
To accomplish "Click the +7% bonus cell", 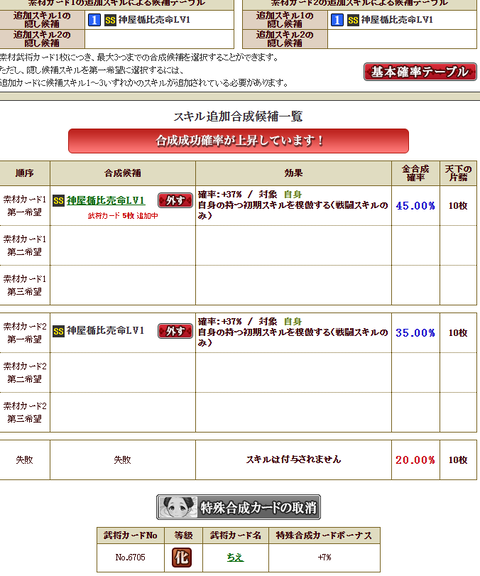I will [x=325, y=558].
